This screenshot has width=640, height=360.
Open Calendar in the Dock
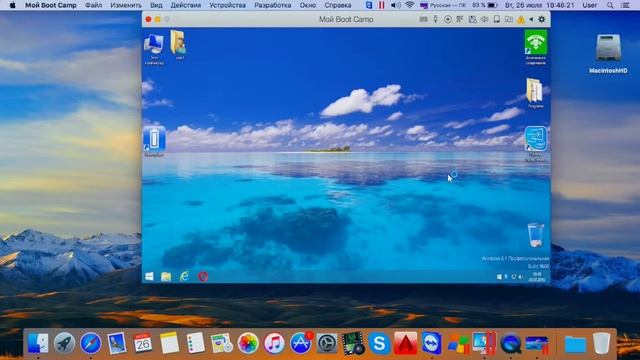pos(143,343)
